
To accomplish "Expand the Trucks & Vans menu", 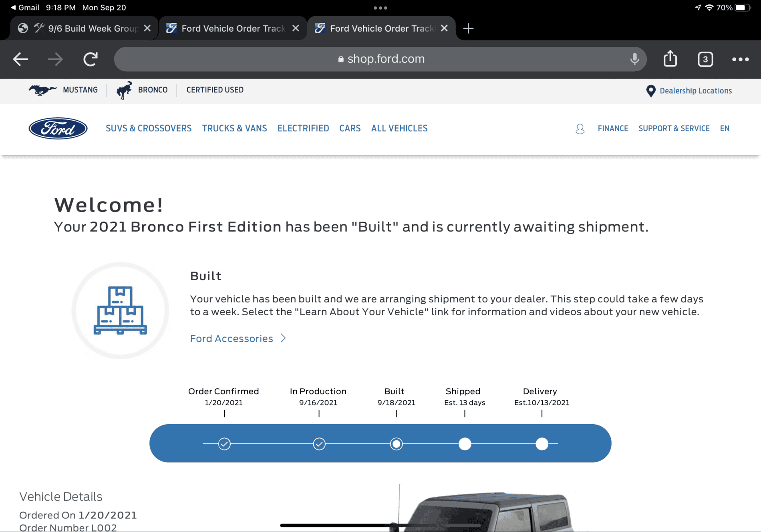I will [234, 128].
